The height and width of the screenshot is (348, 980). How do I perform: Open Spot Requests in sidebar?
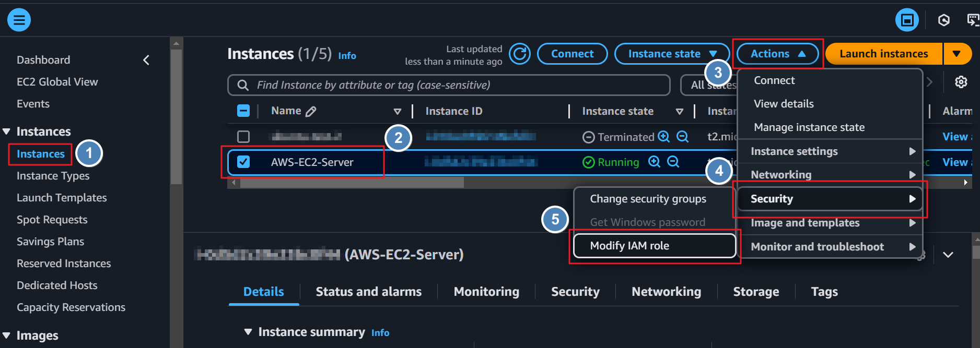pyautogui.click(x=52, y=220)
